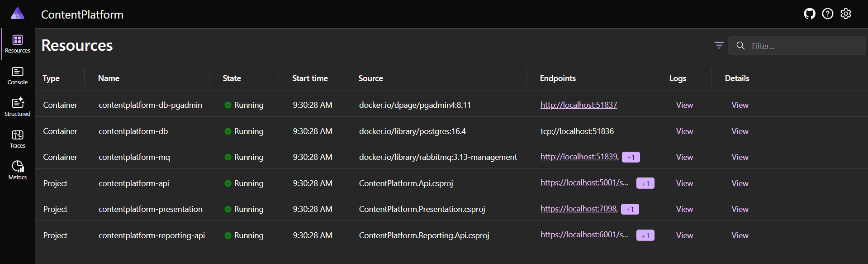868x264 pixels.
Task: Select the contentplatform-reporting-api name cell
Action: point(152,235)
